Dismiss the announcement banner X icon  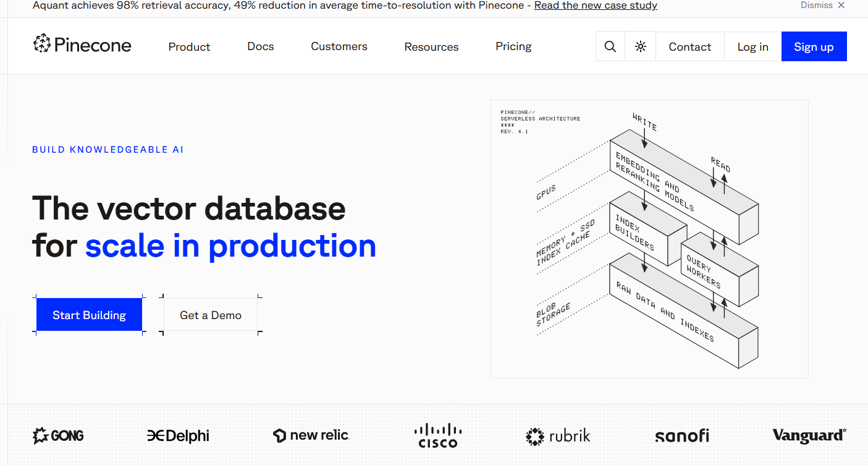pyautogui.click(x=841, y=6)
